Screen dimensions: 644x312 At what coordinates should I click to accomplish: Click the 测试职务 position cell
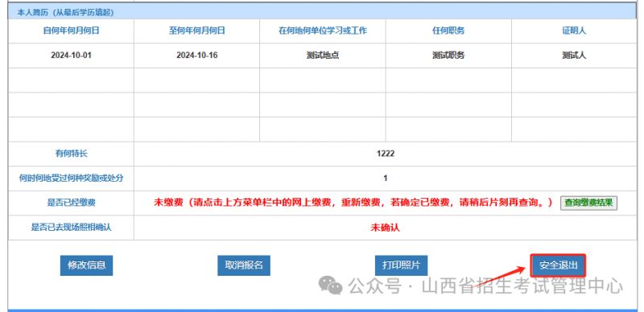click(448, 55)
